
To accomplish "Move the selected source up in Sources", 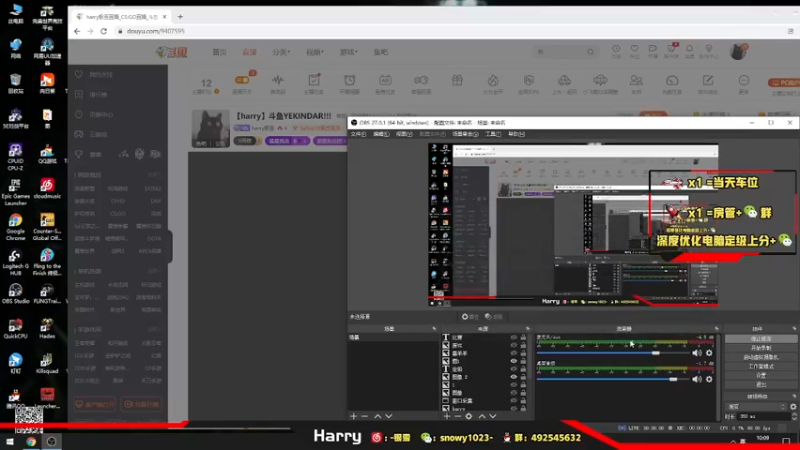I will click(482, 416).
